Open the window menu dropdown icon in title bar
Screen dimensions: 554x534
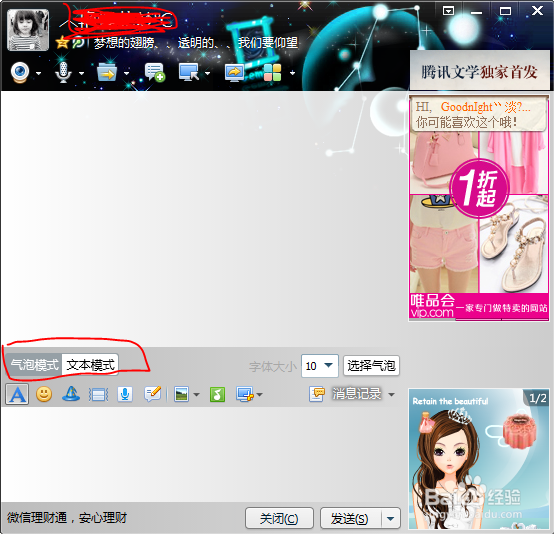(x=448, y=11)
